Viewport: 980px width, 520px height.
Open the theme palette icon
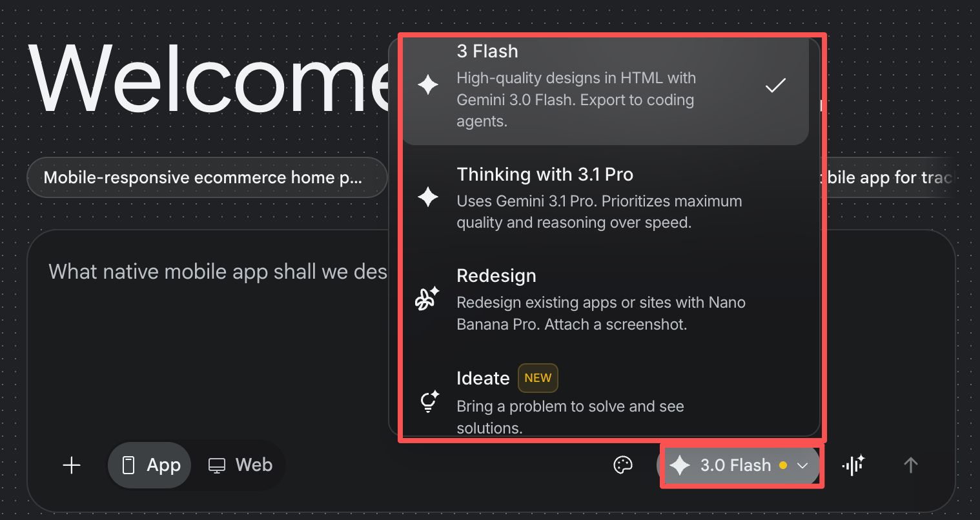[622, 465]
